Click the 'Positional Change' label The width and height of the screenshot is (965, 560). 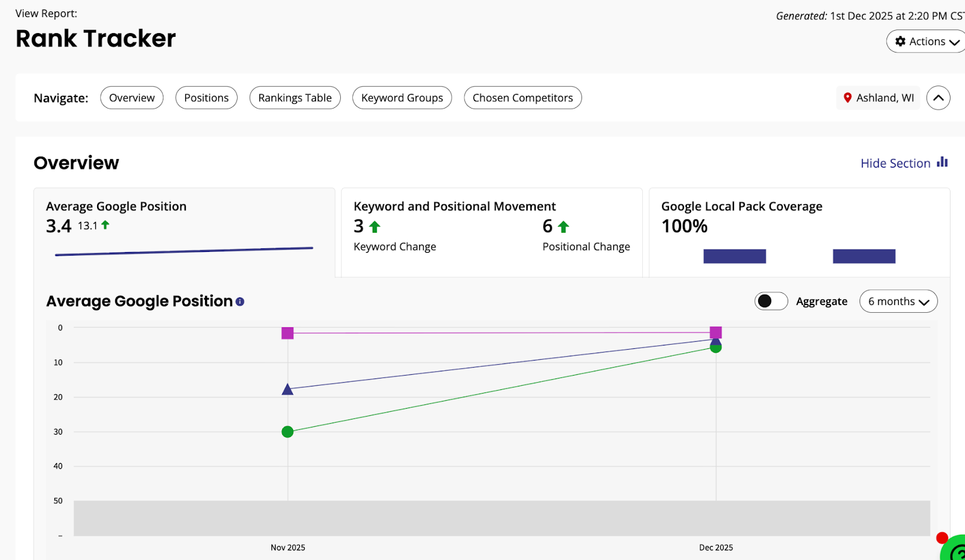(x=586, y=247)
